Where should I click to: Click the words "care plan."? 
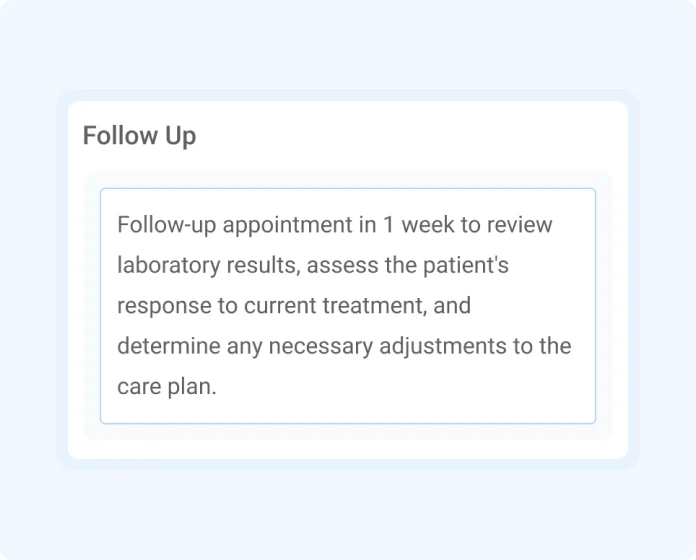(167, 386)
